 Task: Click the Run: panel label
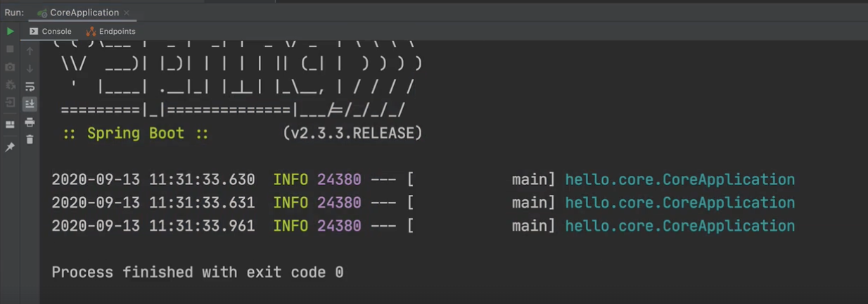point(14,13)
